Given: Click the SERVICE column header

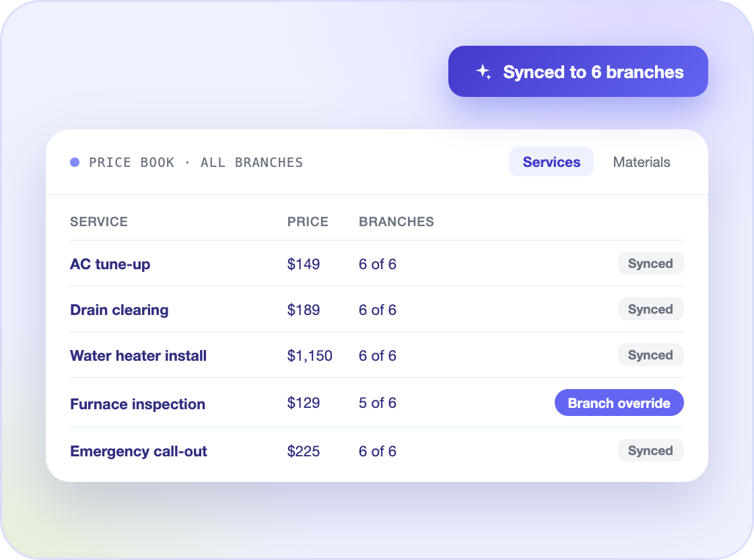Looking at the screenshot, I should pos(99,221).
